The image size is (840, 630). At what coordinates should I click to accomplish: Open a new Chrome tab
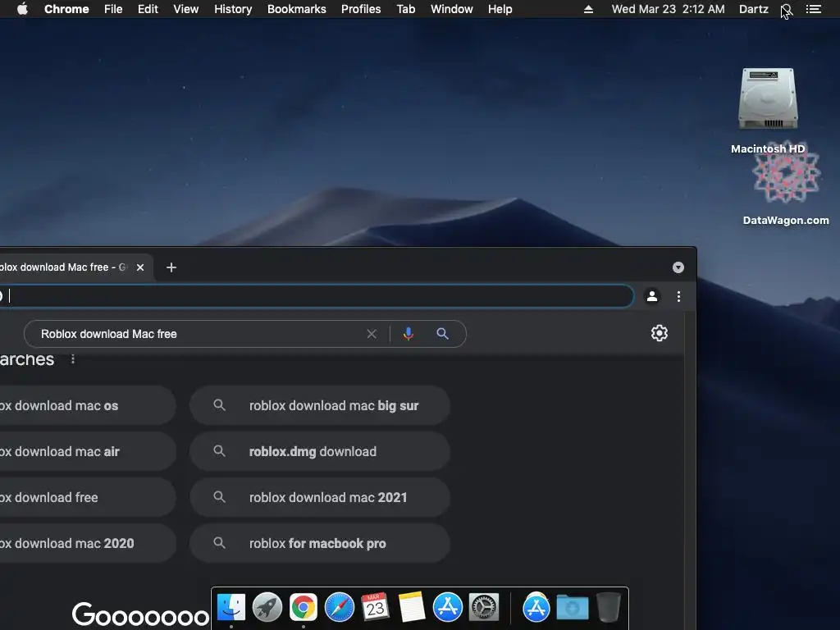[171, 267]
